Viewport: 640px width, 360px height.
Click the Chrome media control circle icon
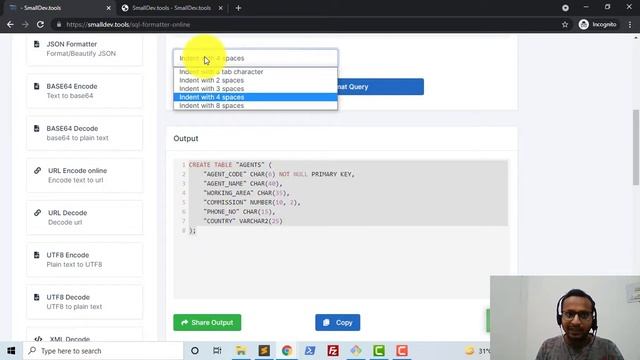(565, 8)
